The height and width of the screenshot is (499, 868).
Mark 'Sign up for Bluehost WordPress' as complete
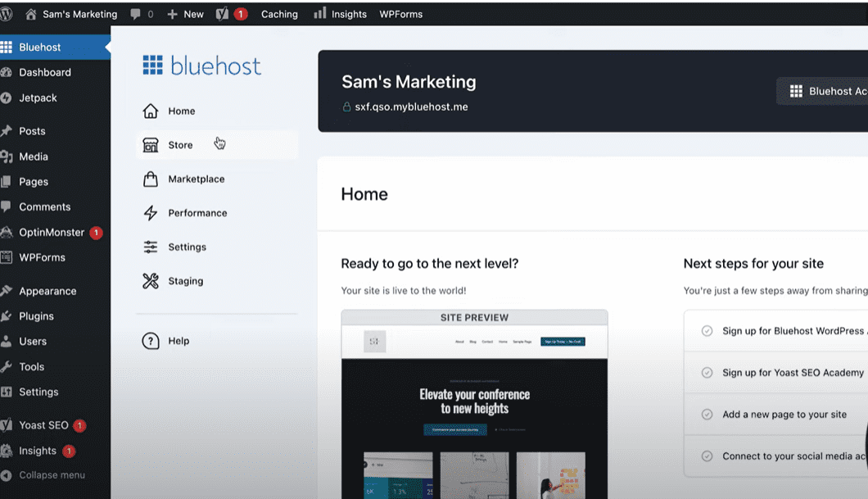707,330
